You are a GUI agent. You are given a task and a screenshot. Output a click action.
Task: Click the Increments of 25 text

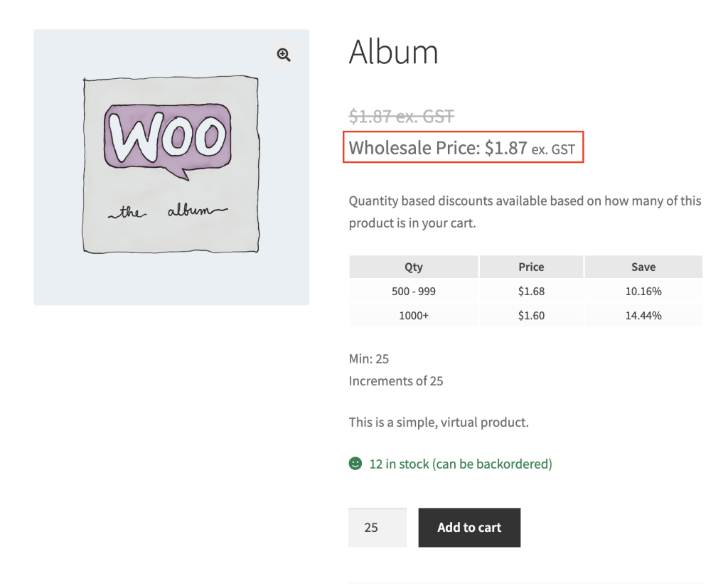396,381
